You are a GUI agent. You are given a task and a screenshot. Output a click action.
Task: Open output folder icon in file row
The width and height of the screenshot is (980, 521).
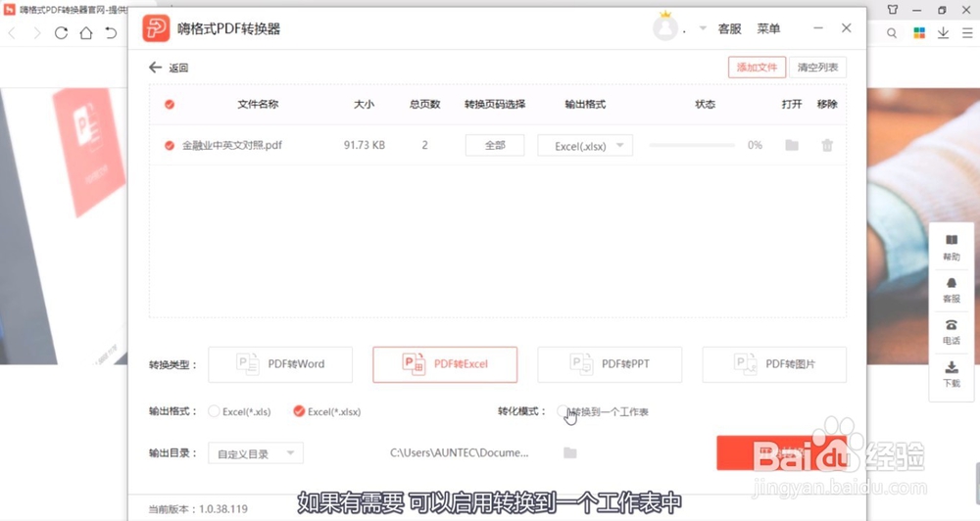tap(792, 146)
